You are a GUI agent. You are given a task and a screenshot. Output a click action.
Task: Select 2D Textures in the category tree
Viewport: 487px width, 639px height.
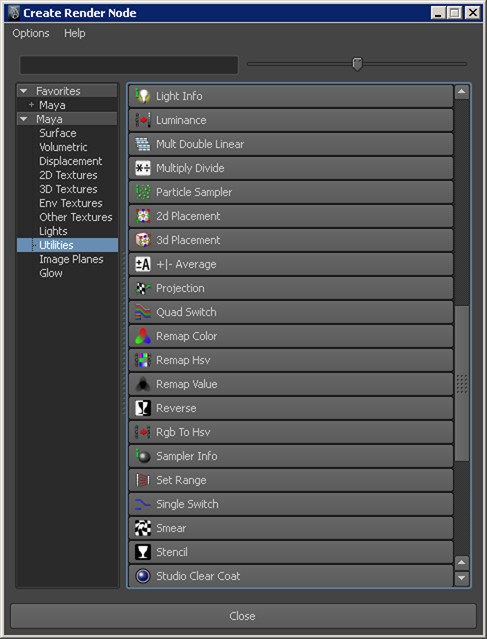pyautogui.click(x=68, y=175)
